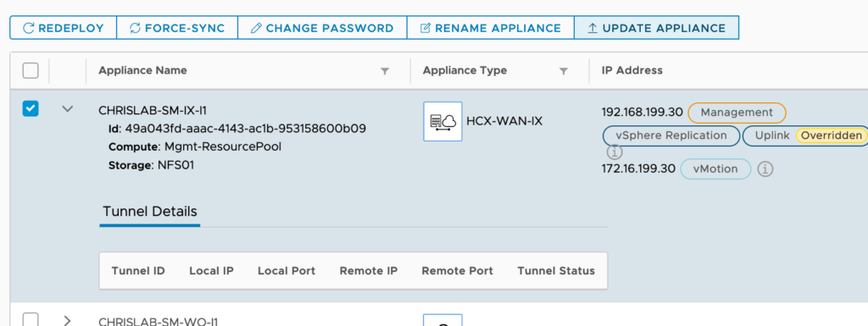Uncheck the CHRISLAB-SM-IX-I1 row checkbox

31,109
